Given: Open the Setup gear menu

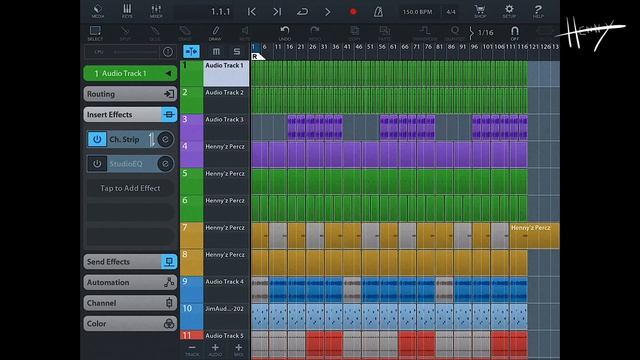Looking at the screenshot, I should [509, 11].
